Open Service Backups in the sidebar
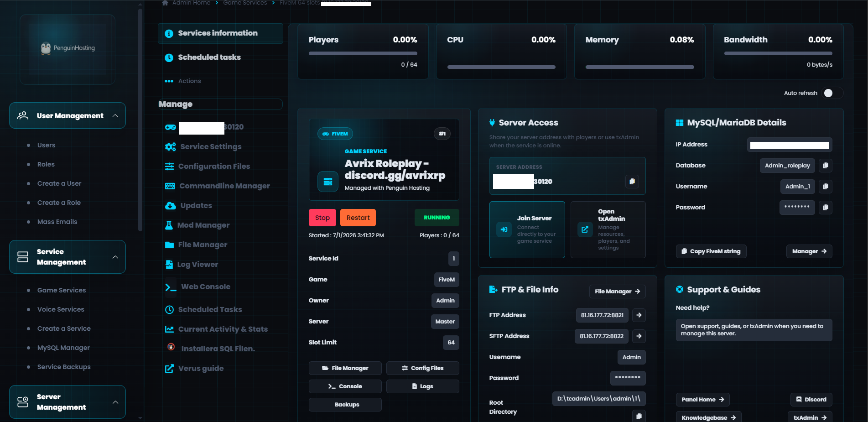 click(64, 367)
